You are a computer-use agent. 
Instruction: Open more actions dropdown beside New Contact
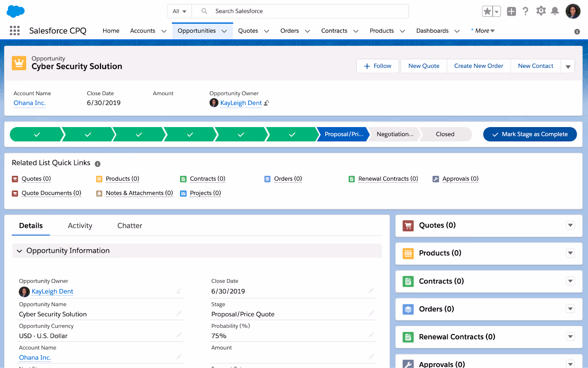(568, 66)
